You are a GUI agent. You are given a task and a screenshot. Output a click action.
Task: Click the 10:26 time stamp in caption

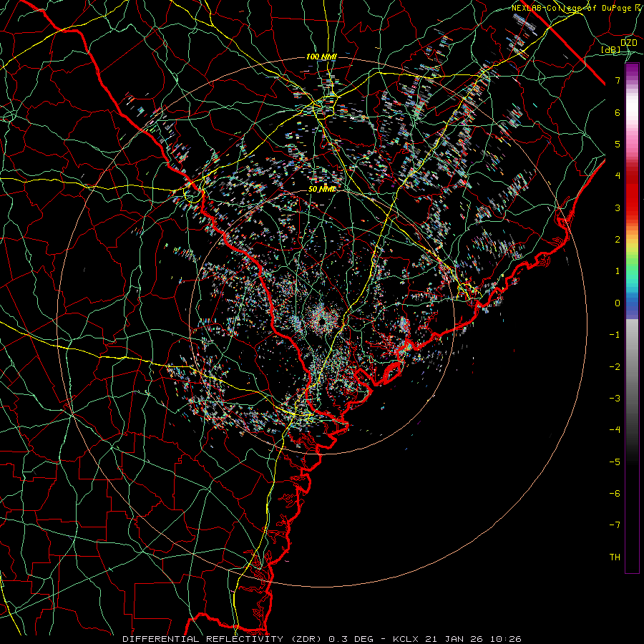pyautogui.click(x=506, y=639)
